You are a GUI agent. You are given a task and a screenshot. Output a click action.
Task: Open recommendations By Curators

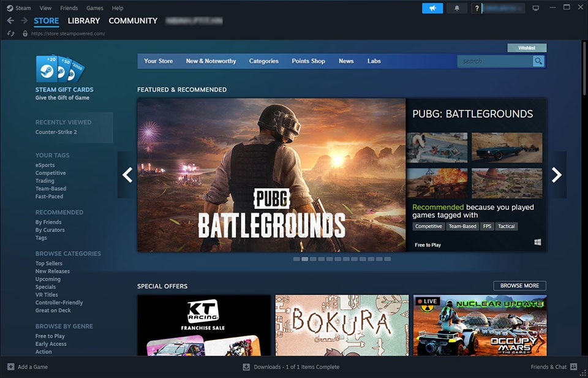[50, 230]
